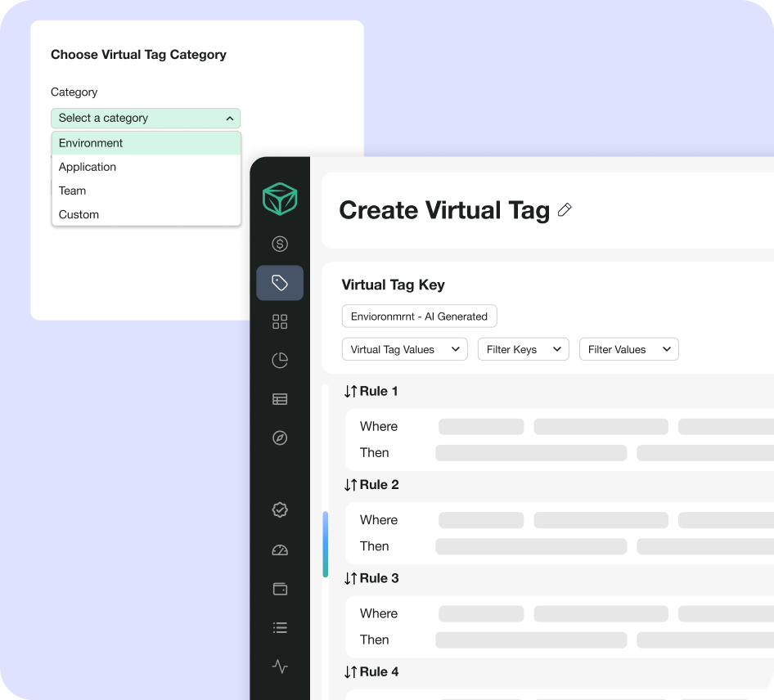Edit title with the pencil icon

(565, 210)
